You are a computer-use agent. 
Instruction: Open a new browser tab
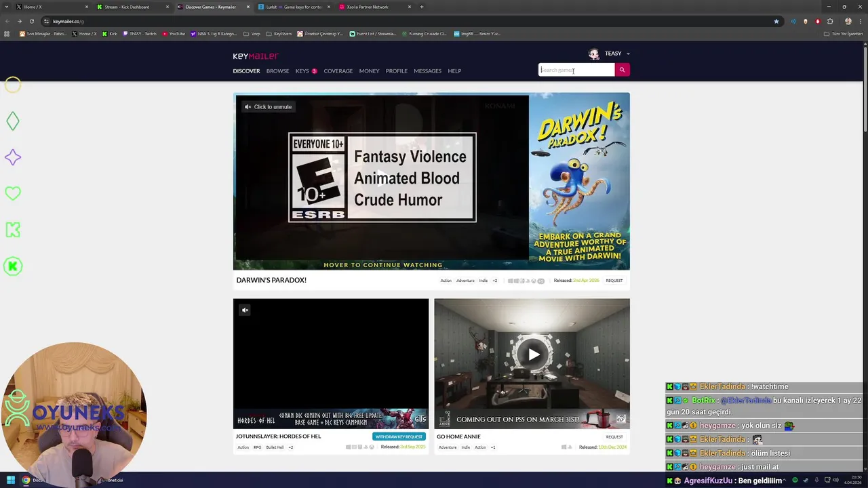[422, 7]
